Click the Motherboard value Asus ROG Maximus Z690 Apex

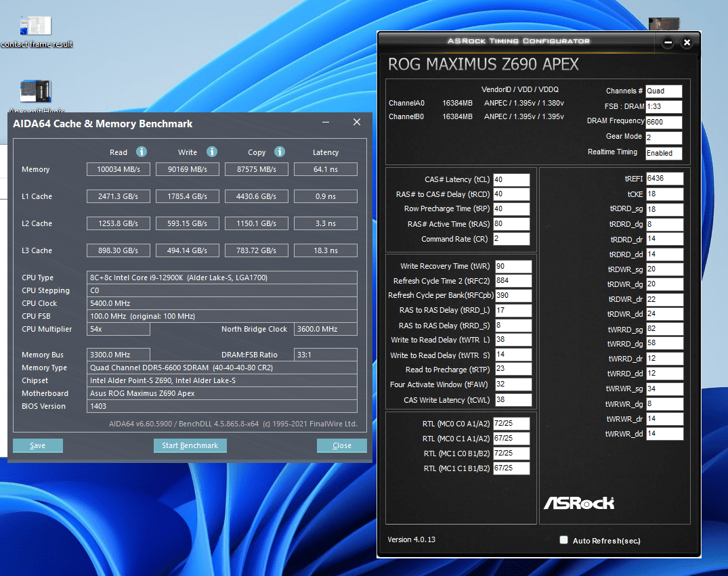(222, 393)
